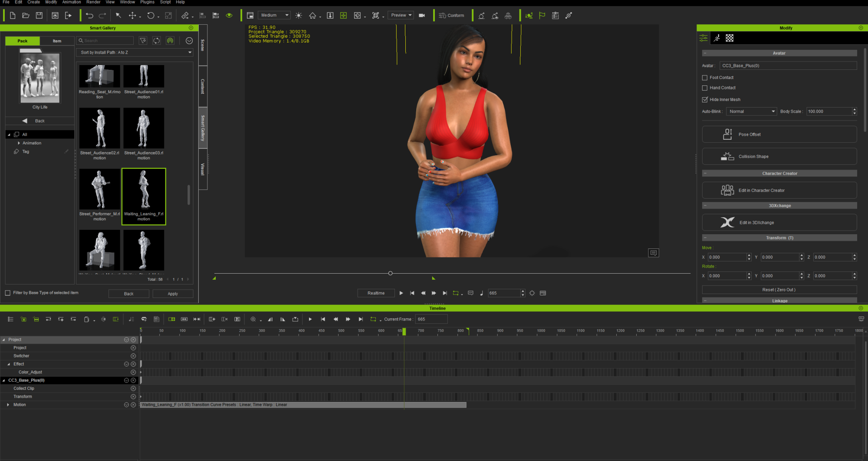Screen dimensions: 868x461
Task: Click the player settings sun icon
Action: [532, 293]
